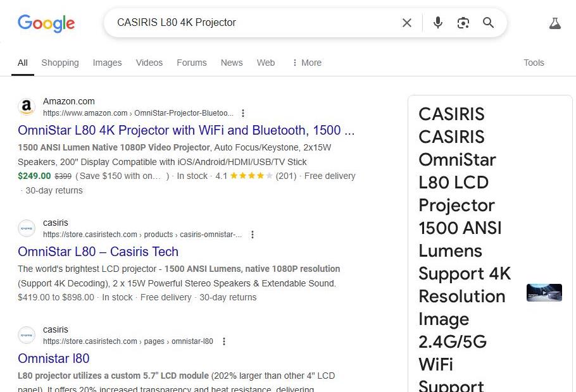Switch to the Forums tab
Viewport: 576px width, 392px height.
[192, 63]
